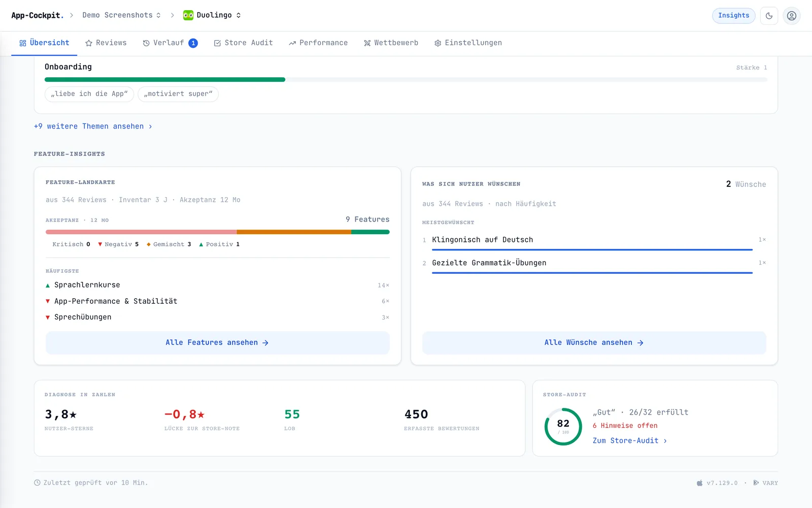812x508 pixels.
Task: Click the Reviews star icon
Action: 89,43
